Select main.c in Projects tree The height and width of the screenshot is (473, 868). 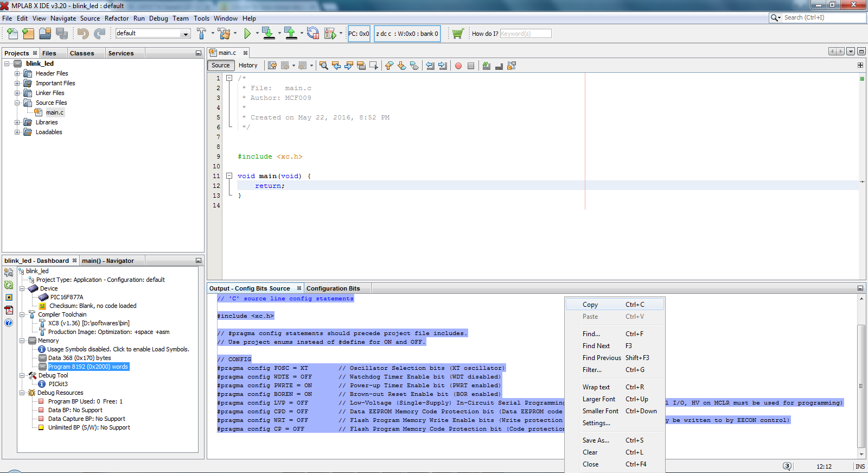click(54, 112)
